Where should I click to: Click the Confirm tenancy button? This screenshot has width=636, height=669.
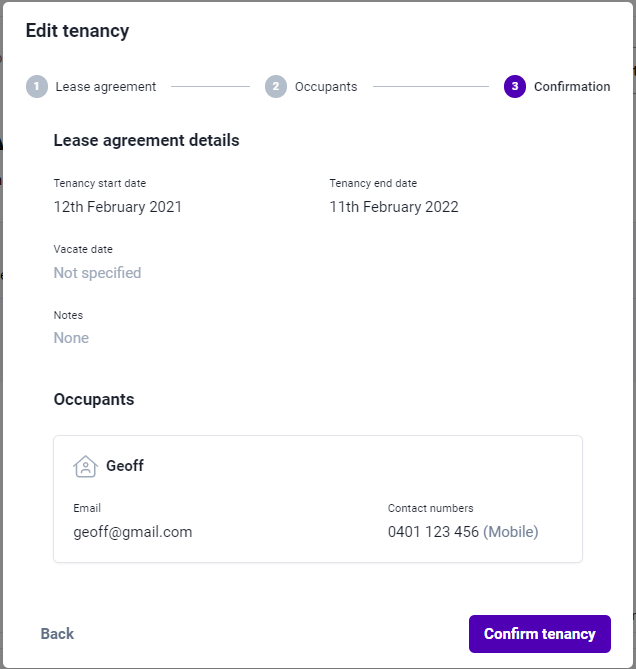pos(540,634)
